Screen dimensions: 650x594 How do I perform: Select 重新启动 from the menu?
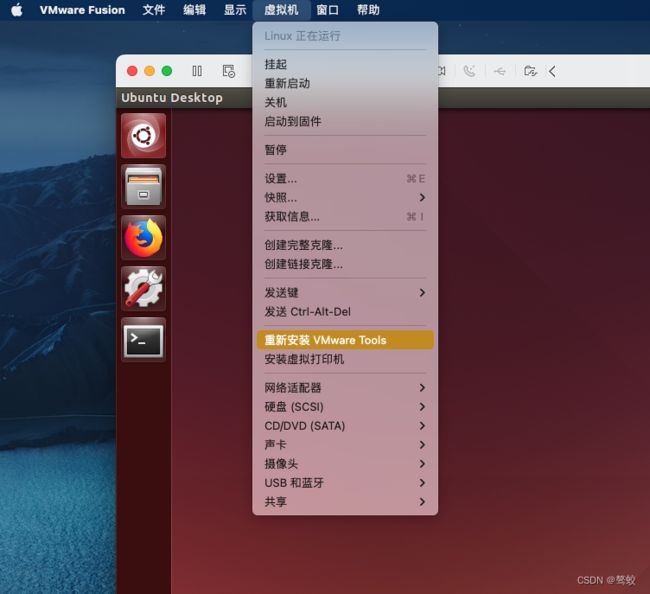tap(345, 83)
